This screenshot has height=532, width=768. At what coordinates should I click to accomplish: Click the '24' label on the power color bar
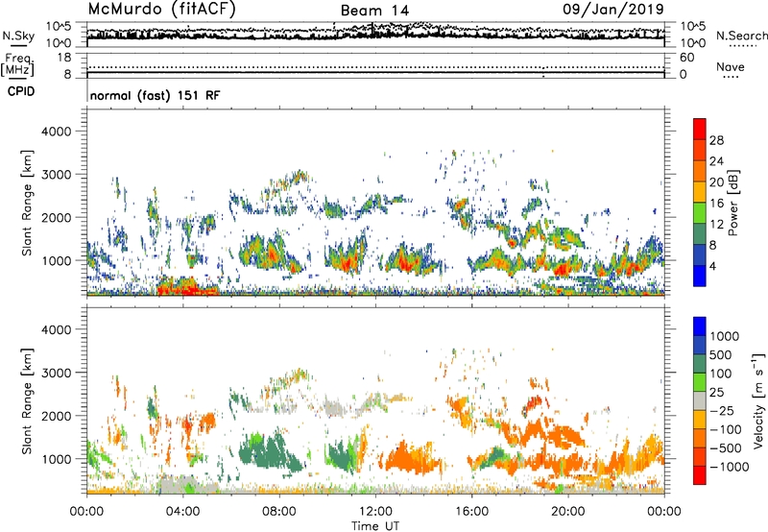point(716,161)
